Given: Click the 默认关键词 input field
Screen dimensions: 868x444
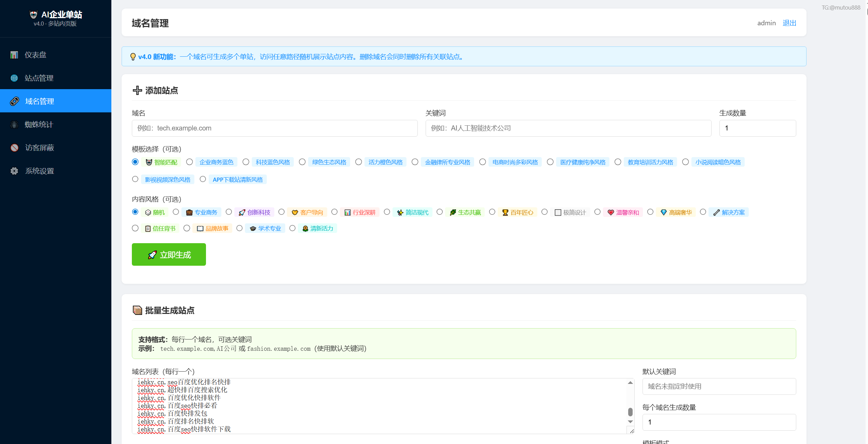Looking at the screenshot, I should tap(719, 386).
